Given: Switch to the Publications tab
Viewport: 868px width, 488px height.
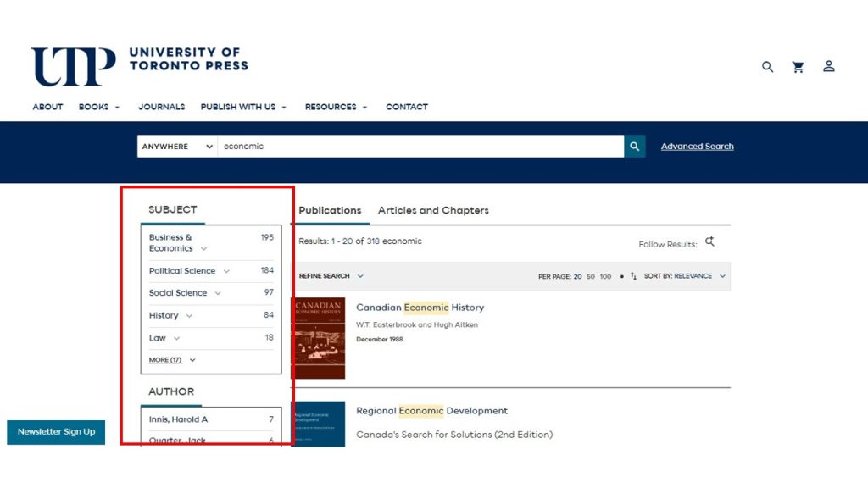Looking at the screenshot, I should pos(330,210).
